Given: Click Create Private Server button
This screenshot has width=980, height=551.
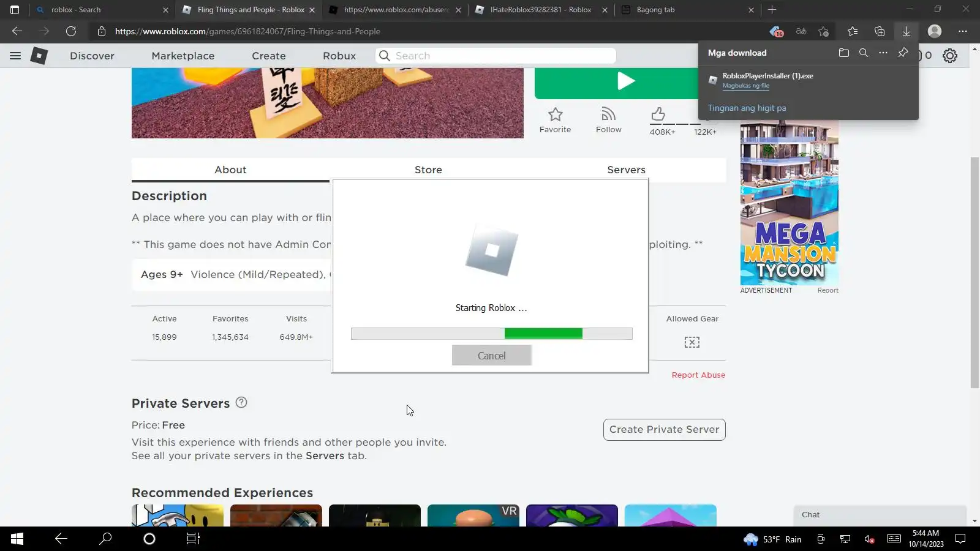Looking at the screenshot, I should pos(665,430).
